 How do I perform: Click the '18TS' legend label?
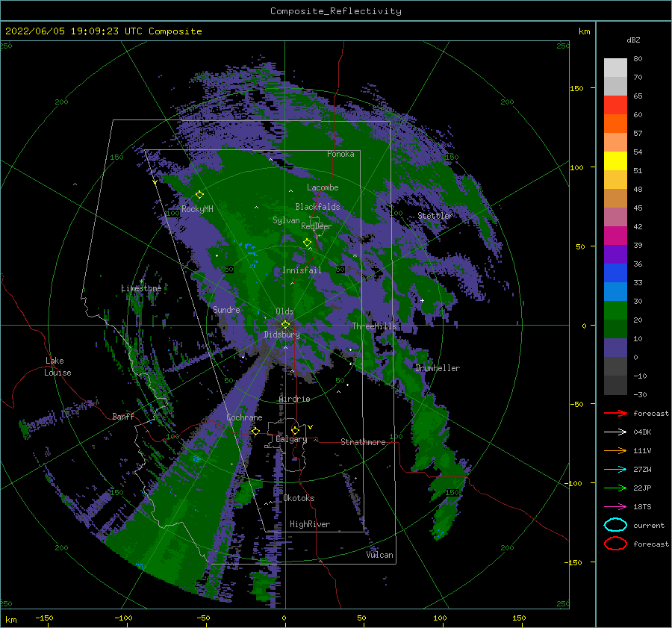(x=642, y=506)
